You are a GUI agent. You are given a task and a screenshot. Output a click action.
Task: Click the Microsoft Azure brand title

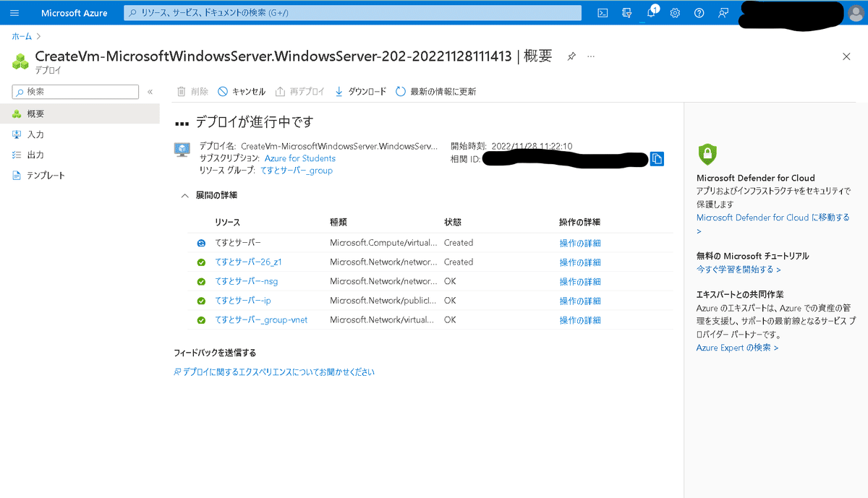75,13
